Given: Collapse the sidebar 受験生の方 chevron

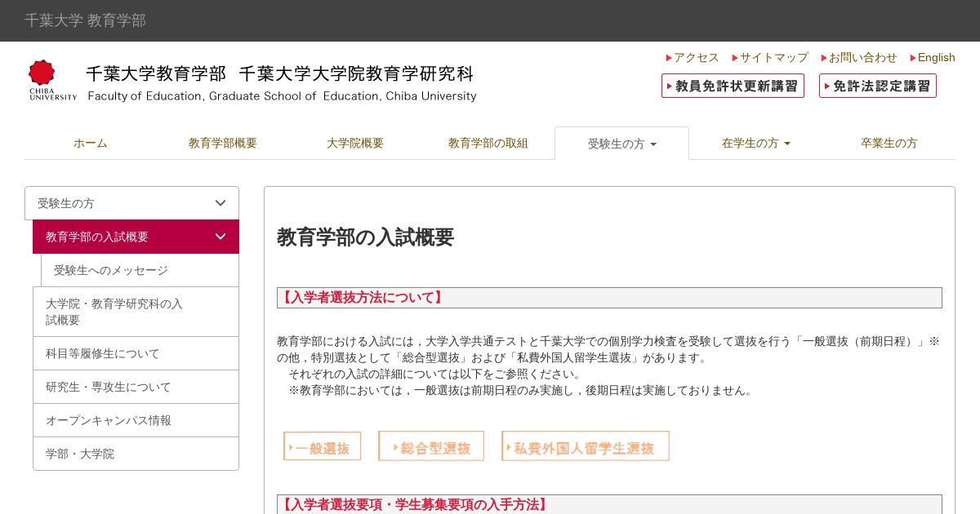Looking at the screenshot, I should coord(220,203).
